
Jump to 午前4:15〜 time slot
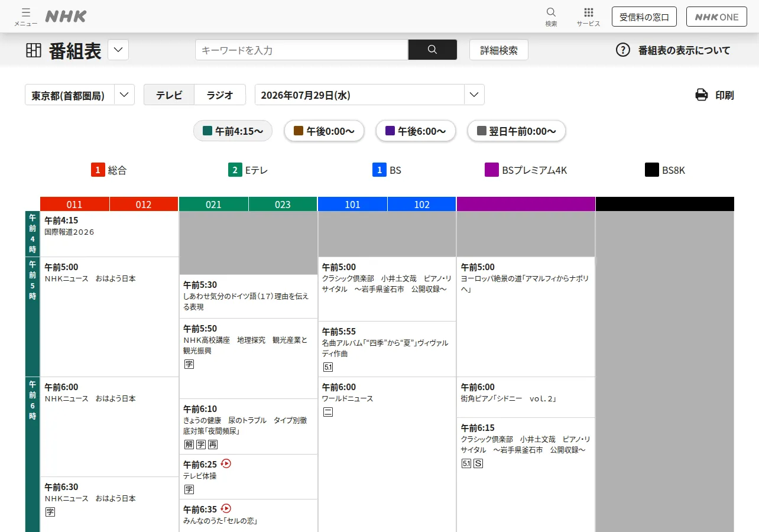(x=233, y=131)
